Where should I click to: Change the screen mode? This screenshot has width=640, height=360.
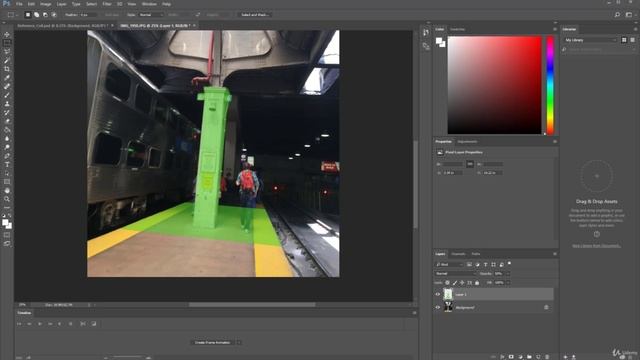(x=7, y=243)
